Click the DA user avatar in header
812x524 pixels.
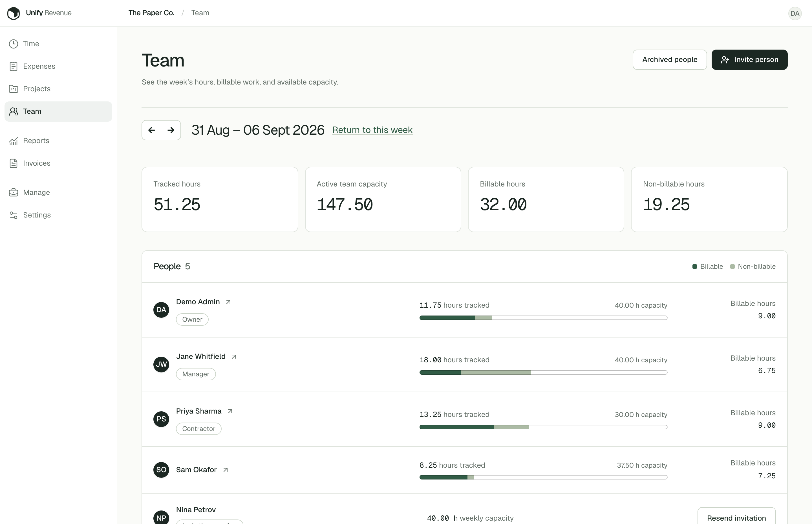pyautogui.click(x=795, y=13)
